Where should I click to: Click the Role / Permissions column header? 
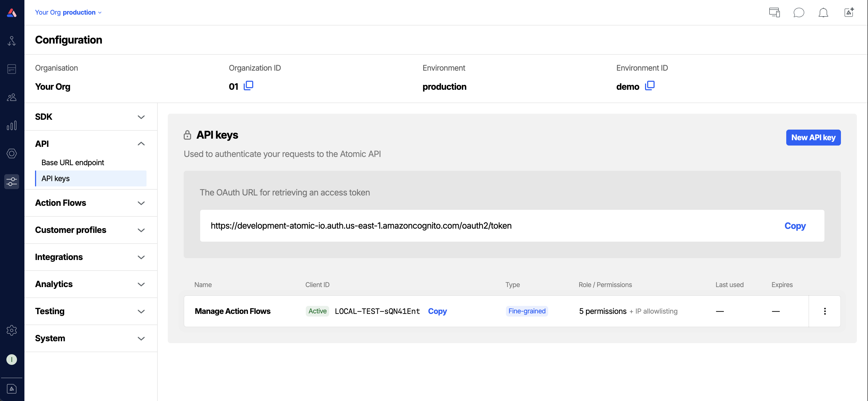click(605, 285)
